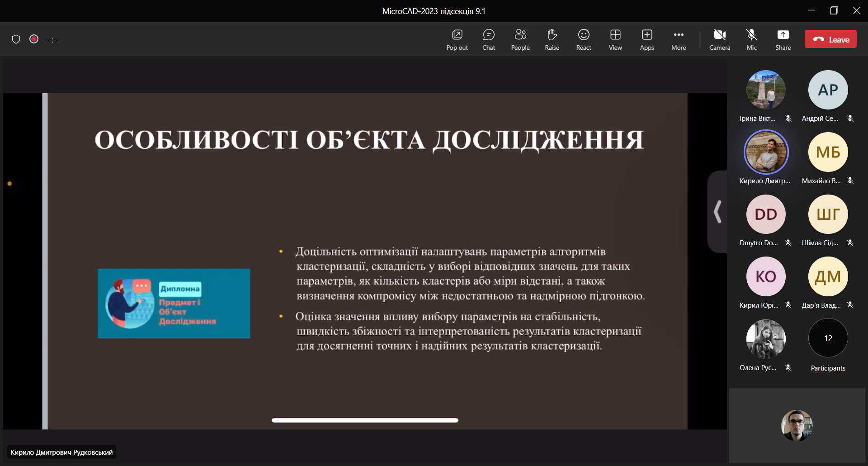Click the Share screen icon
Screen dimensions: 868x466
tap(783, 39)
